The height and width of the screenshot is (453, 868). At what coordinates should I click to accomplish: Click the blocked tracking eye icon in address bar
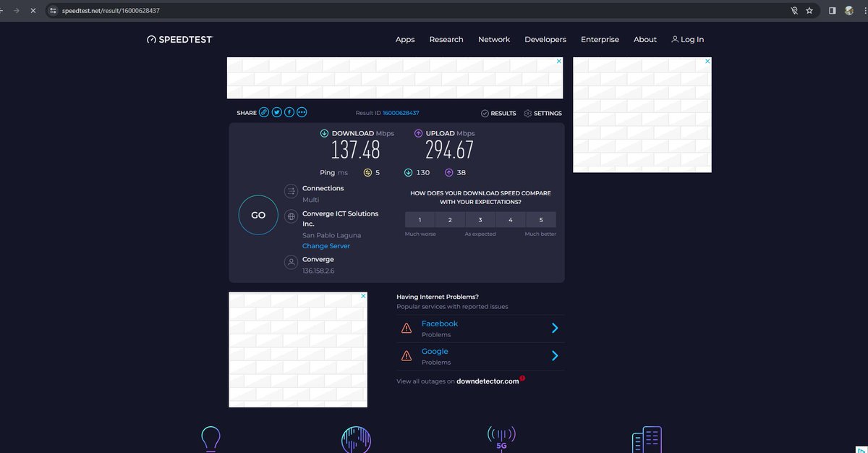794,11
